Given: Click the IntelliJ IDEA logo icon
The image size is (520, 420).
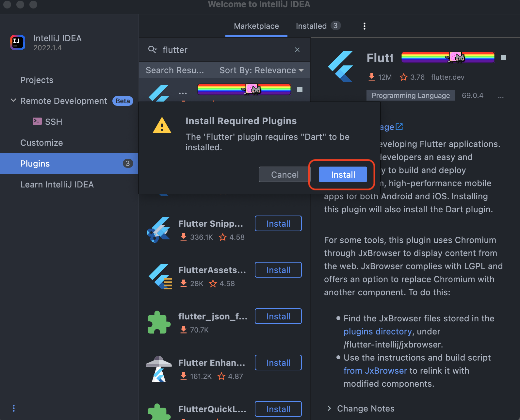Looking at the screenshot, I should 18,42.
